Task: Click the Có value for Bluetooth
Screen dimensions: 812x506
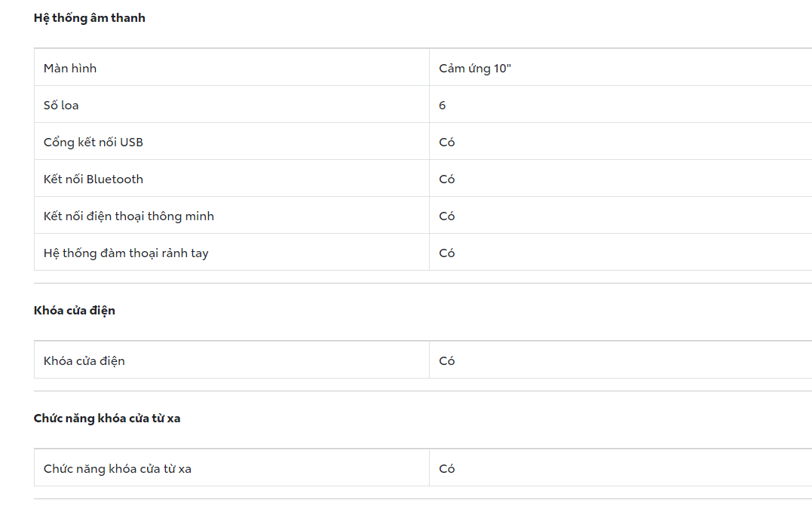Action: pyautogui.click(x=447, y=179)
